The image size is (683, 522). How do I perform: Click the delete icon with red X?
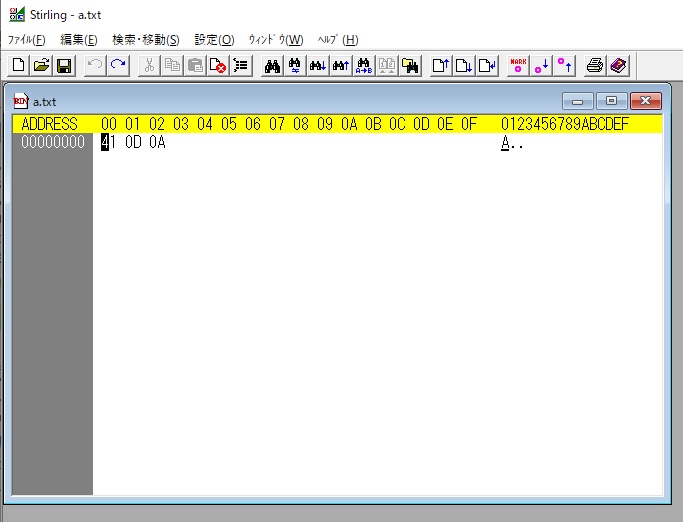click(218, 66)
